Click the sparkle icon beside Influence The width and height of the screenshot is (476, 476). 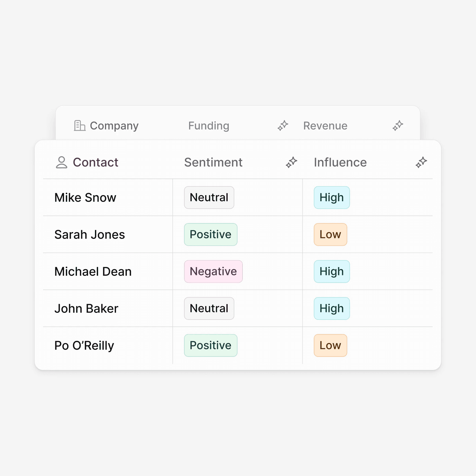pyautogui.click(x=421, y=162)
